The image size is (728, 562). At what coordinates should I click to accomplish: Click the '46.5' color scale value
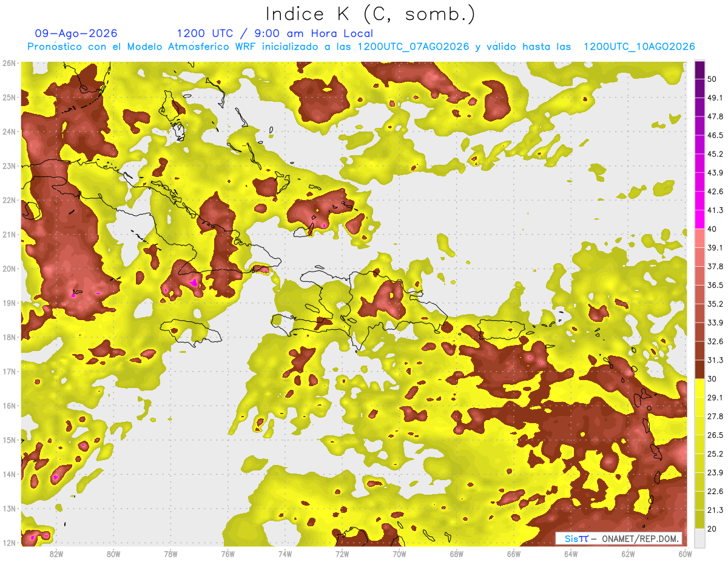click(x=715, y=135)
